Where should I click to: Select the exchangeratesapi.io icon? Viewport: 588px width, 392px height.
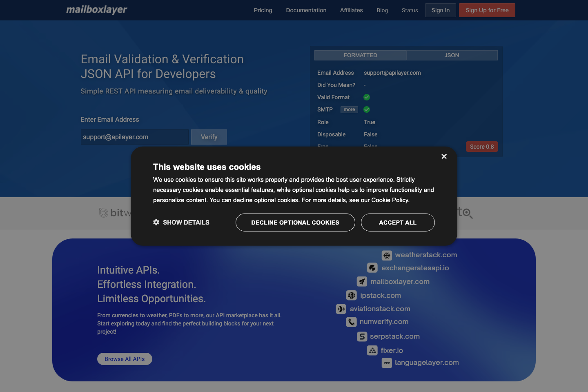click(372, 268)
